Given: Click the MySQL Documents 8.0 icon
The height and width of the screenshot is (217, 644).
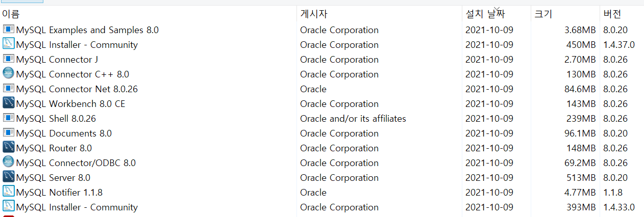Looking at the screenshot, I should pyautogui.click(x=9, y=133).
